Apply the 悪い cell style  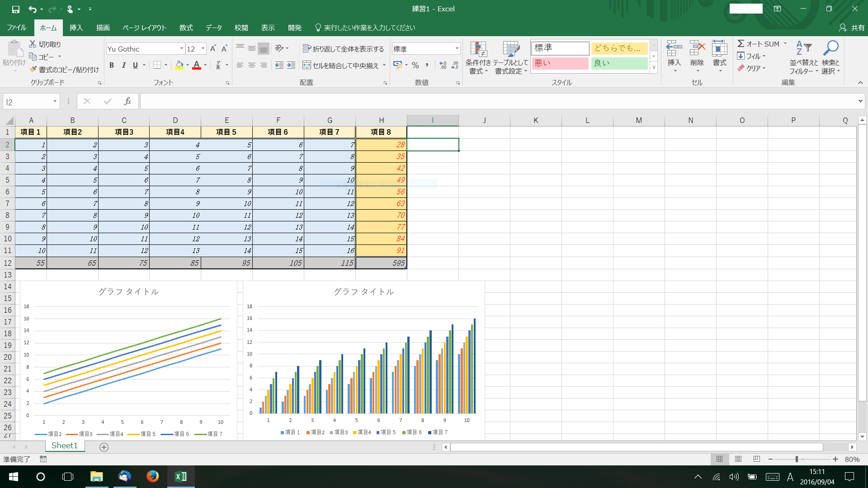(x=560, y=63)
